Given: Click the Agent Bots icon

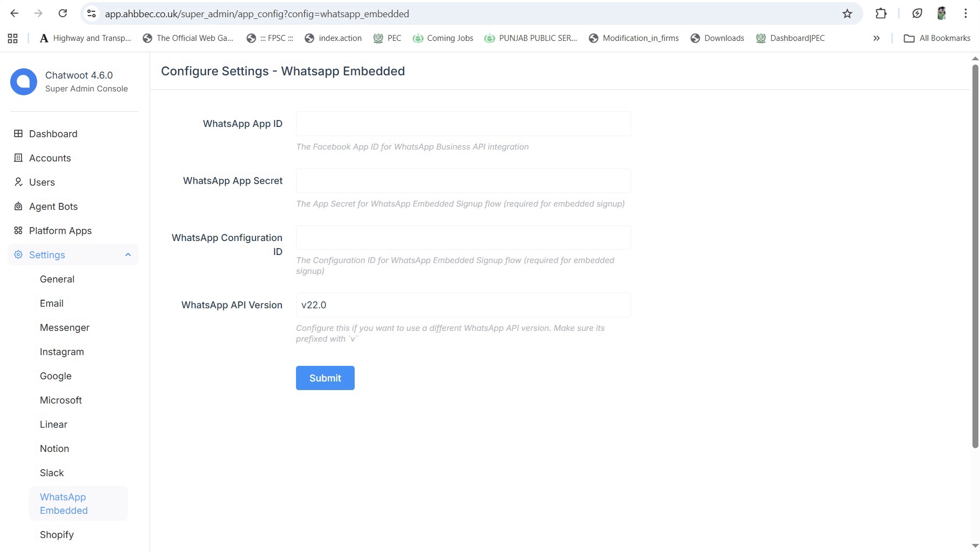Looking at the screenshot, I should [x=18, y=206].
